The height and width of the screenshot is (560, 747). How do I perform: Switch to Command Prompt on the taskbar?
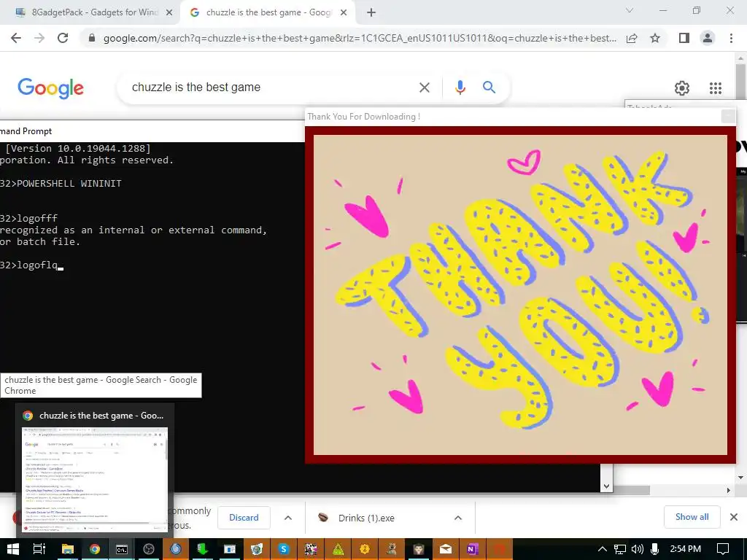122,549
